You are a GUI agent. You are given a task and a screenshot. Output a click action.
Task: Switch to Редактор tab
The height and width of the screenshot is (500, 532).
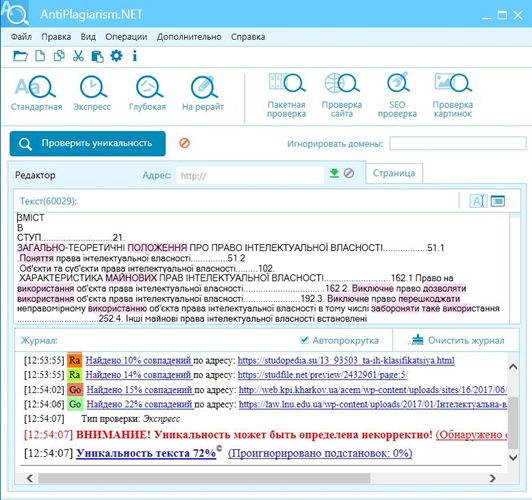click(35, 175)
